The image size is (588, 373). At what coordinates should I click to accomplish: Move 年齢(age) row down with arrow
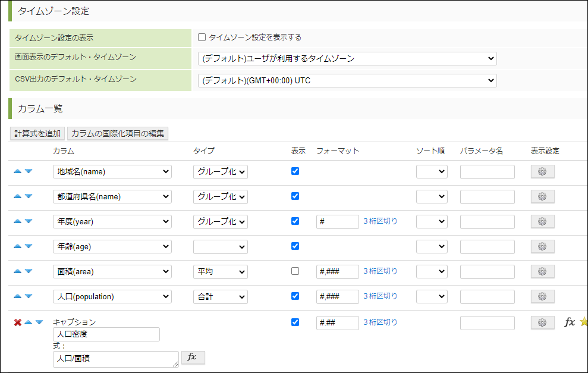click(x=29, y=246)
